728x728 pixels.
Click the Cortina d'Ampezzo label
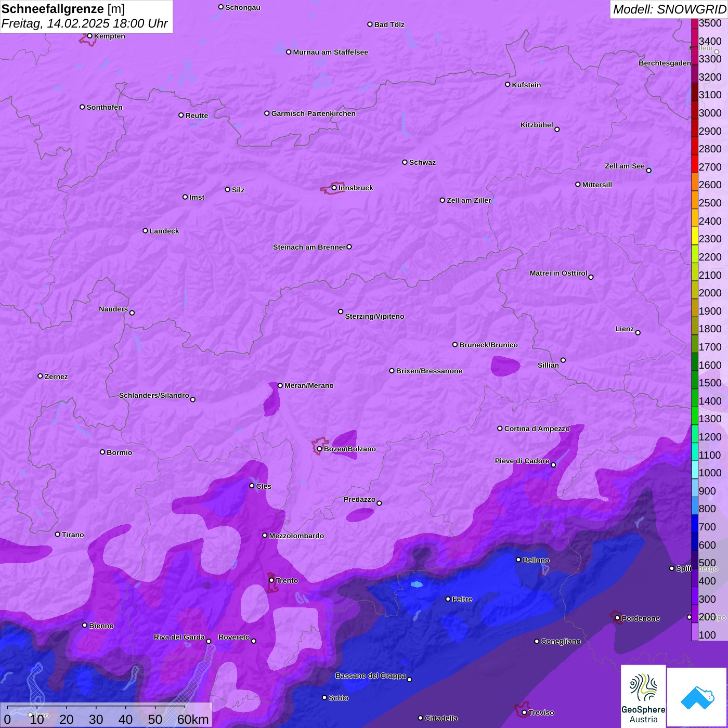tap(537, 428)
